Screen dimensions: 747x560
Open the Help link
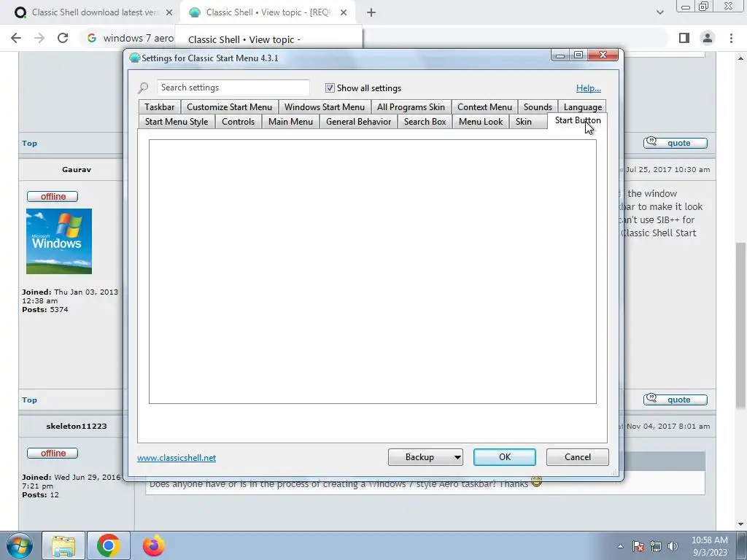(x=589, y=88)
